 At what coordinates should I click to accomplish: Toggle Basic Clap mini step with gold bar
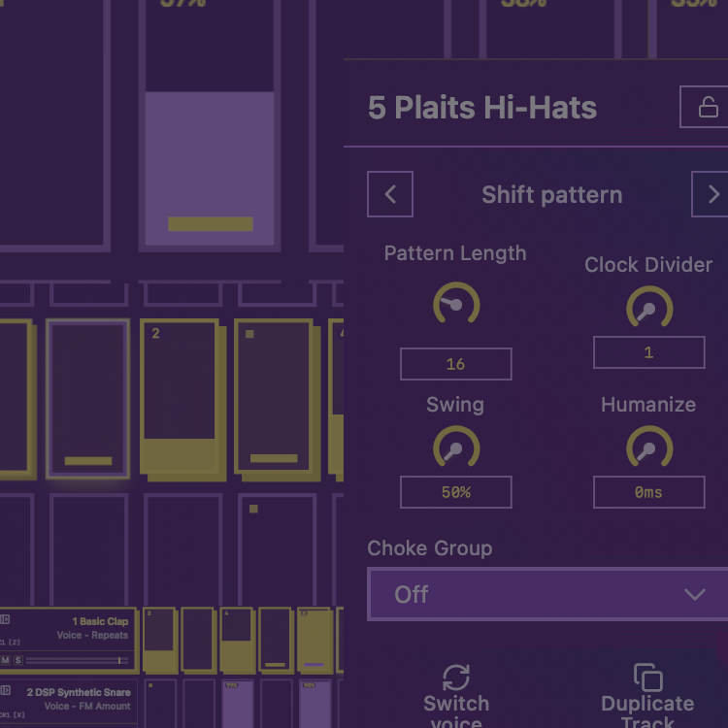click(x=276, y=641)
